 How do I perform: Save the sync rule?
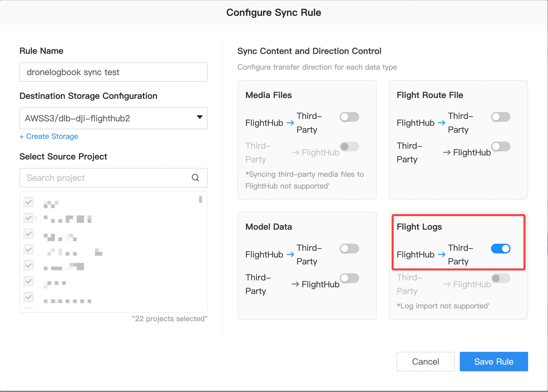[494, 362]
